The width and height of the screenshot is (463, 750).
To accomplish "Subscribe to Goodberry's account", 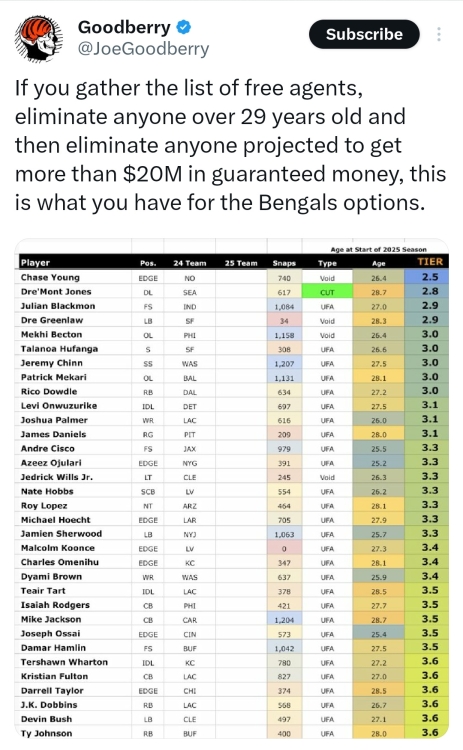I will pyautogui.click(x=364, y=34).
